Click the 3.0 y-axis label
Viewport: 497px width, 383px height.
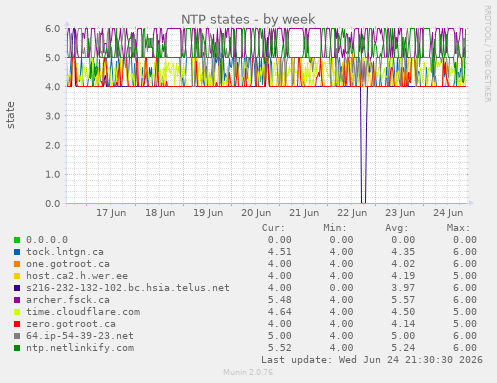click(x=53, y=116)
